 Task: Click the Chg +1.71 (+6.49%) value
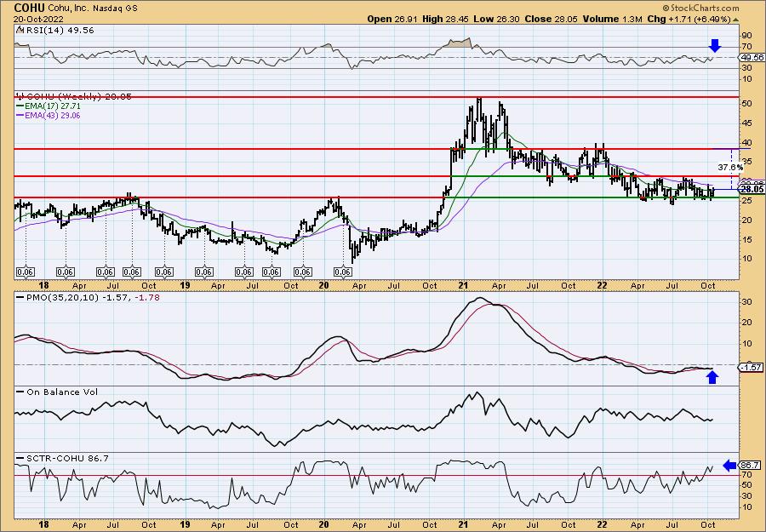[689, 19]
